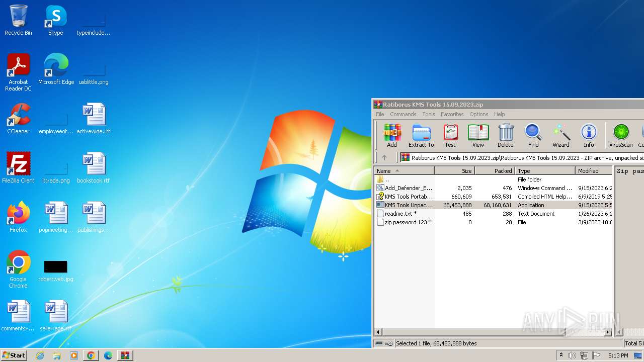Screen dimensions: 644x362
Task: Click the taskbar clock 5:13 PM
Action: tap(618, 355)
